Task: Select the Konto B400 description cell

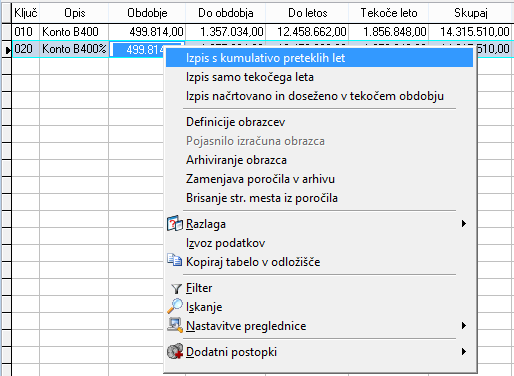Action: (74, 32)
